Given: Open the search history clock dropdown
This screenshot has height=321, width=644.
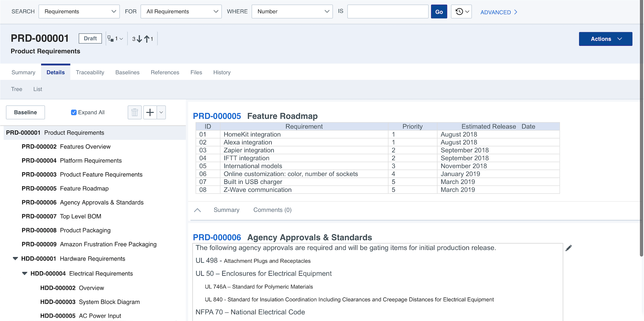Looking at the screenshot, I should point(461,12).
